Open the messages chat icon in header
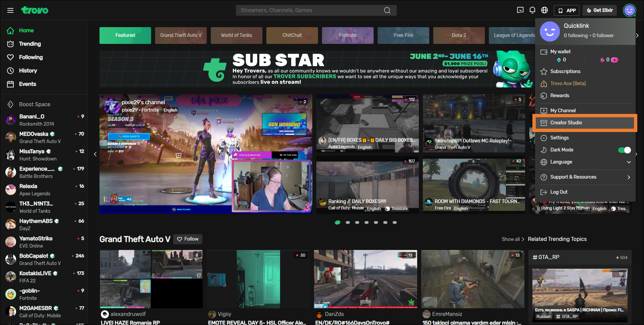The height and width of the screenshot is (325, 644). 520,10
